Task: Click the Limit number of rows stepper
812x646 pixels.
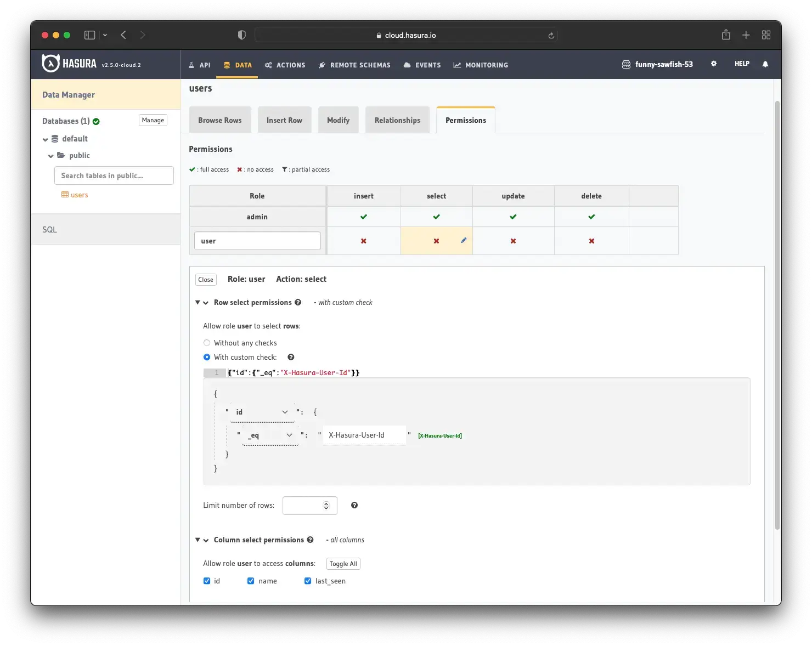Action: [x=326, y=506]
